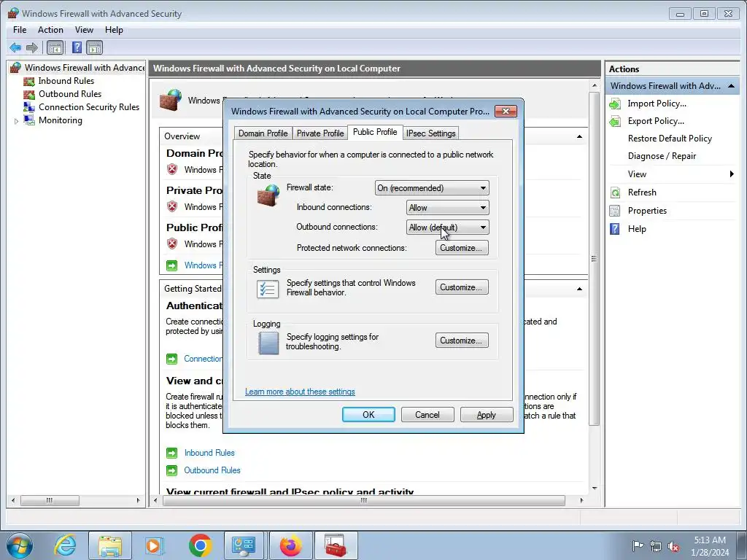The image size is (747, 560).
Task: Open Windows Explorer folder from taskbar
Action: click(x=110, y=545)
